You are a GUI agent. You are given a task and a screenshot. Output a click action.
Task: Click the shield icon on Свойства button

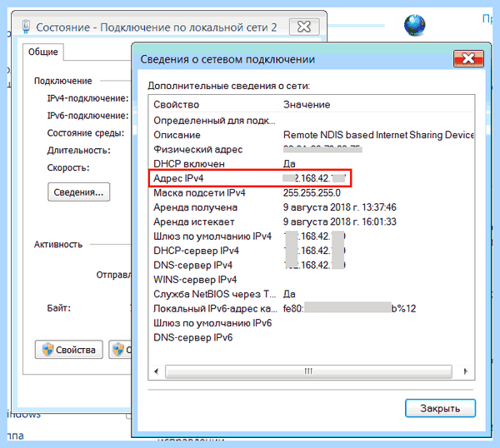(47, 350)
